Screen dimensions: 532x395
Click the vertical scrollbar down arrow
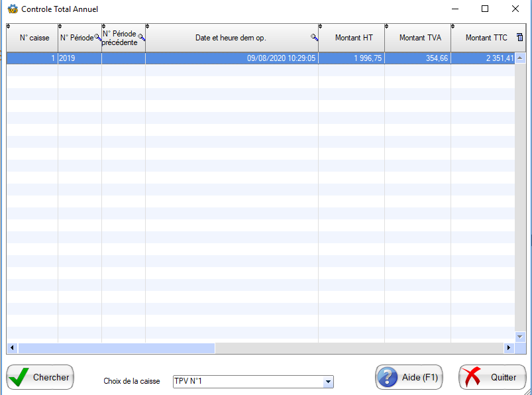[x=520, y=336]
